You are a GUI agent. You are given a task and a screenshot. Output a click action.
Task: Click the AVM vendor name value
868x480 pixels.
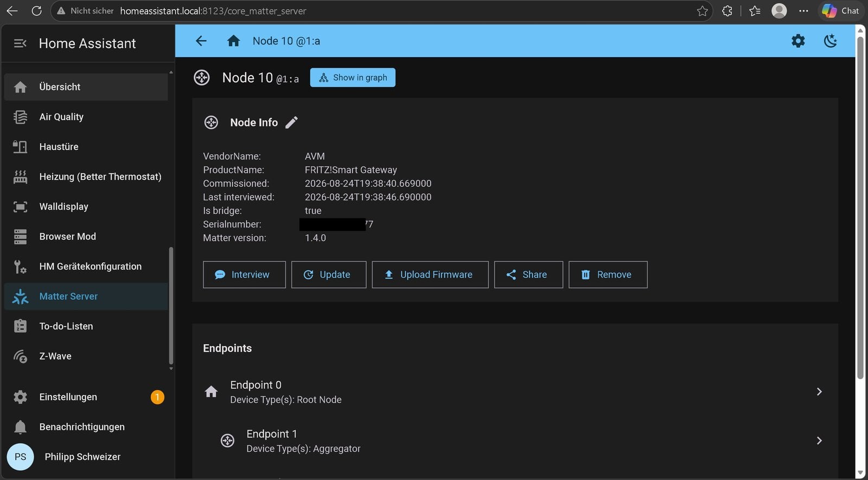coord(315,156)
